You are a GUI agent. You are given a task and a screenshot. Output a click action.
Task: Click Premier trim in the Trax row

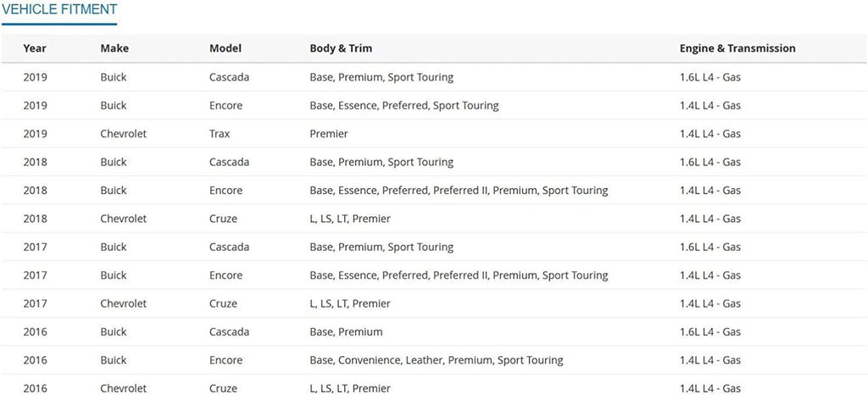click(329, 134)
